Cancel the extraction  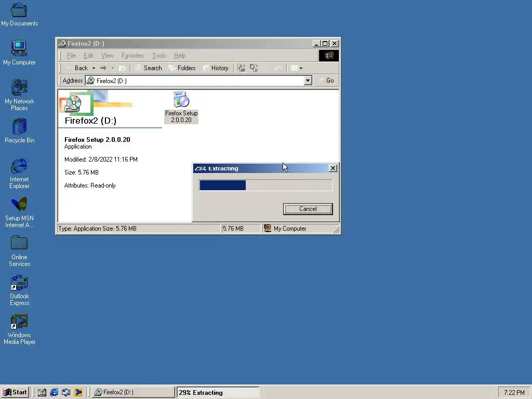tap(308, 209)
